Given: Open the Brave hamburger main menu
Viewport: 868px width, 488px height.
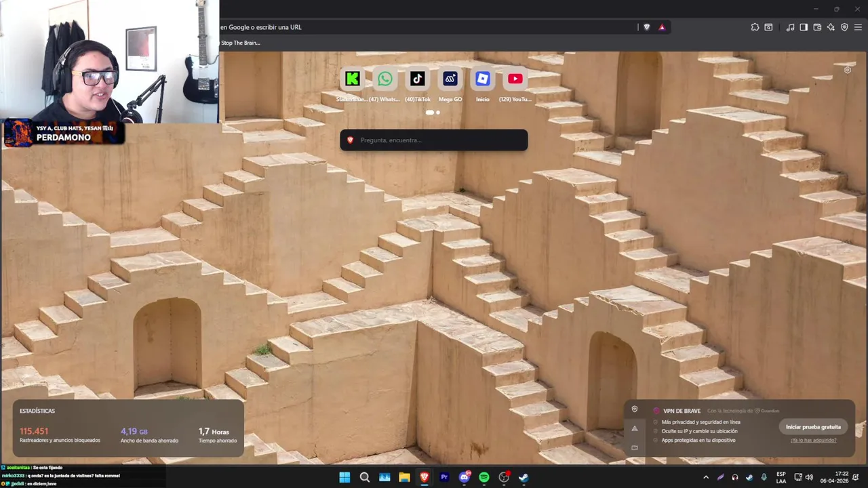Looking at the screenshot, I should pyautogui.click(x=858, y=27).
